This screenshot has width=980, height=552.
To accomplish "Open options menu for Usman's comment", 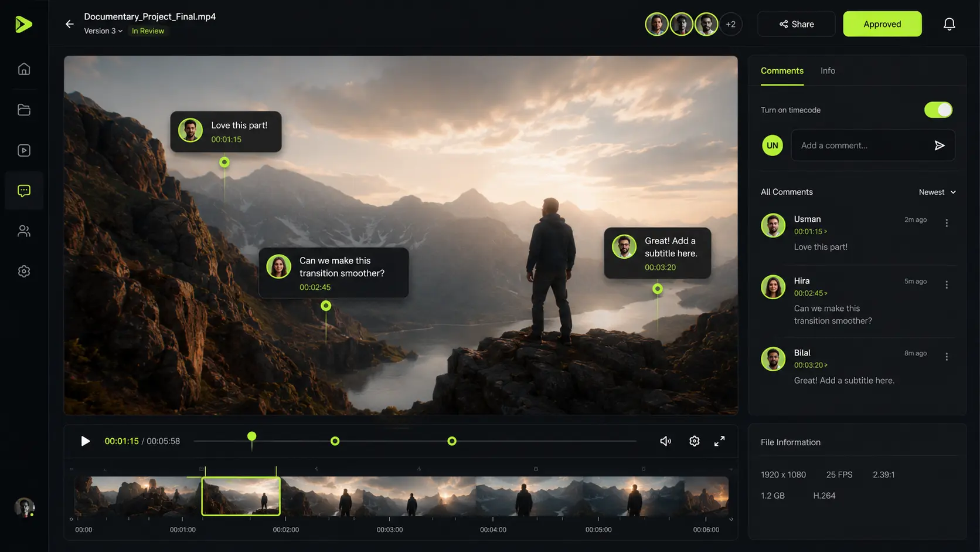I will [x=947, y=223].
